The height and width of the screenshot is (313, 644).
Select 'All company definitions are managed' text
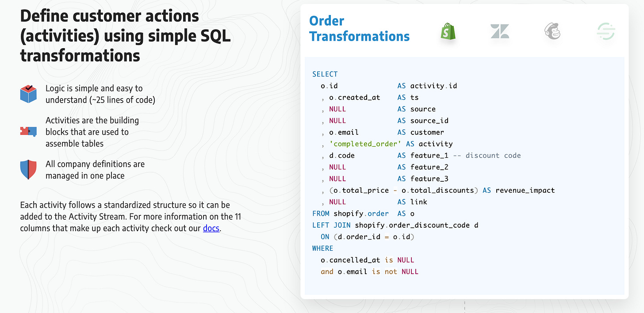(95, 170)
